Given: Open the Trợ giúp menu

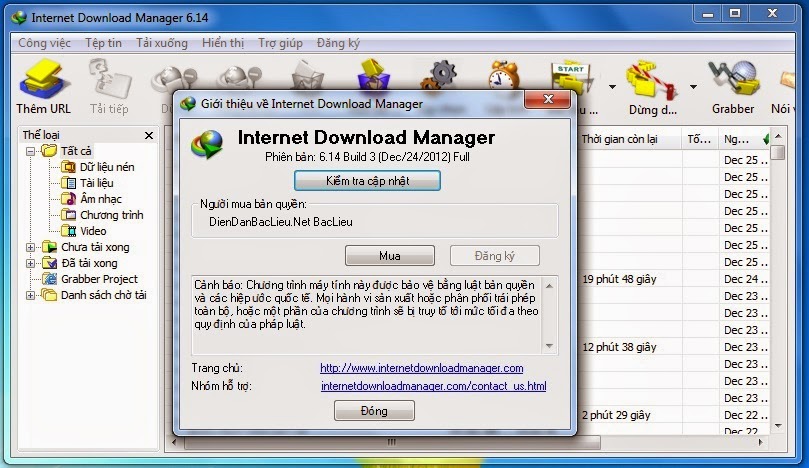Looking at the screenshot, I should pos(280,43).
